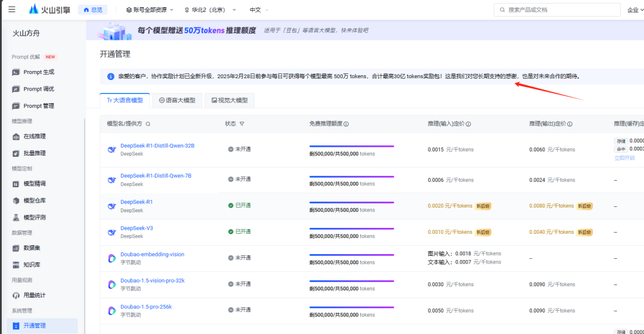Screen dimensions: 644x334
Task: Click the Prompt 调优 sidebar icon
Action: 16,89
